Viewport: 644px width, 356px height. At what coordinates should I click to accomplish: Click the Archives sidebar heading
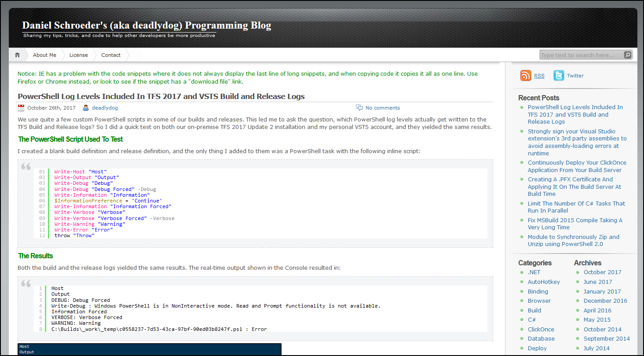tap(588, 263)
